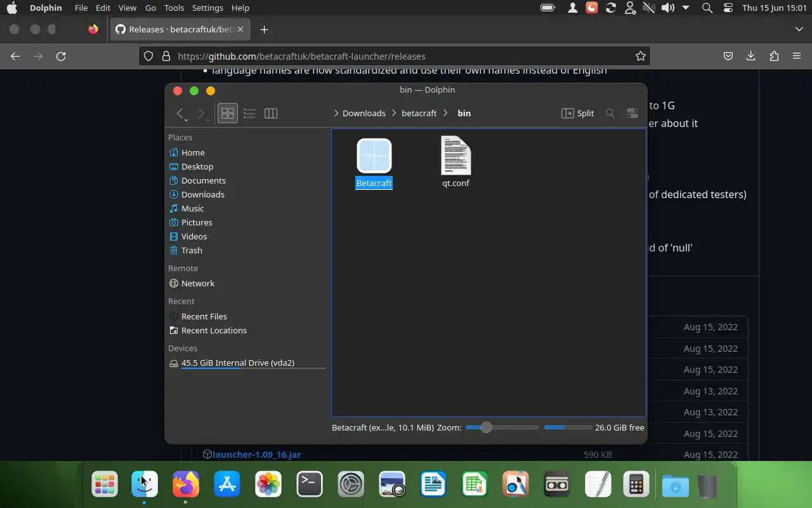The image size is (812, 508).
Task: Go back in Dolphin folder history
Action: point(180,113)
